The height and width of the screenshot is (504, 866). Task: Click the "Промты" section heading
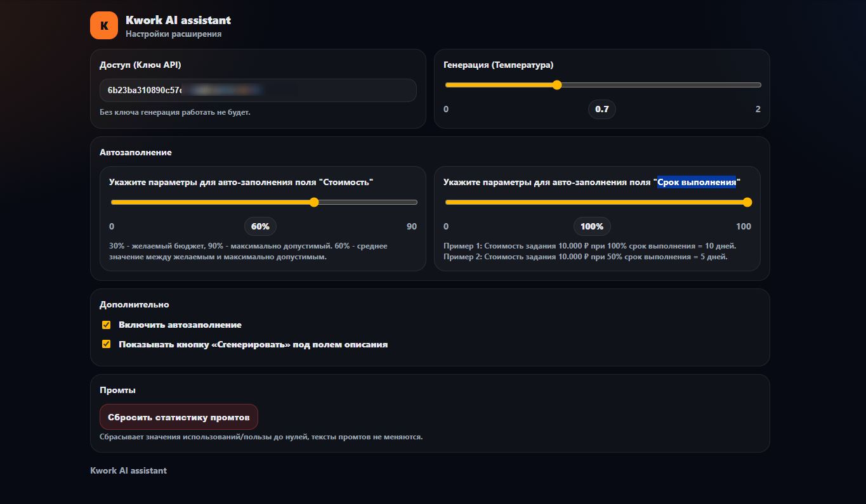118,390
